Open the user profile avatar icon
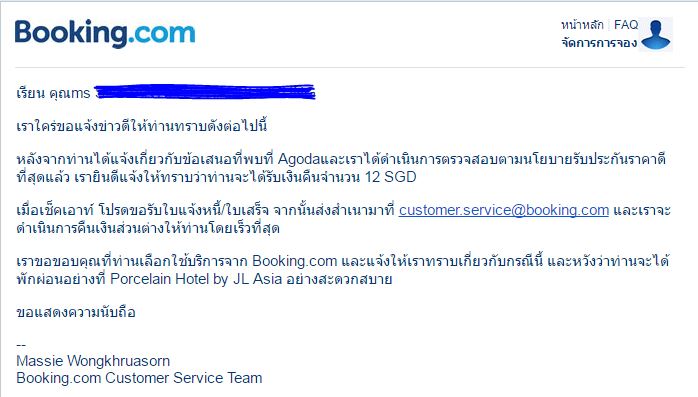This screenshot has width=698, height=397. [656, 35]
